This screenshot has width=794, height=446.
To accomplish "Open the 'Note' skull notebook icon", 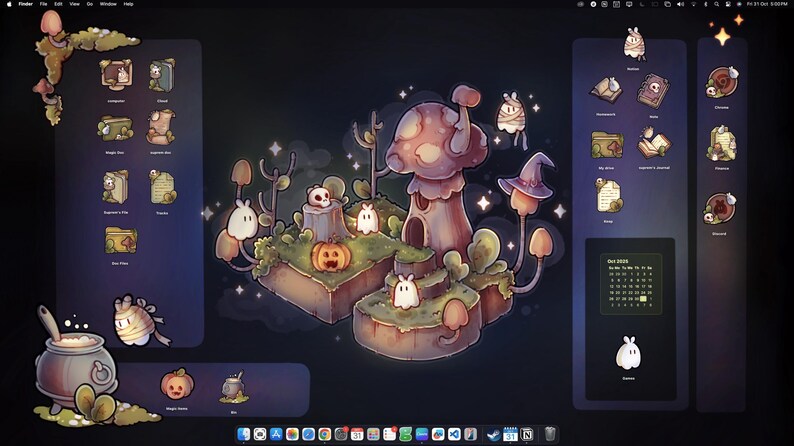I will tap(653, 92).
